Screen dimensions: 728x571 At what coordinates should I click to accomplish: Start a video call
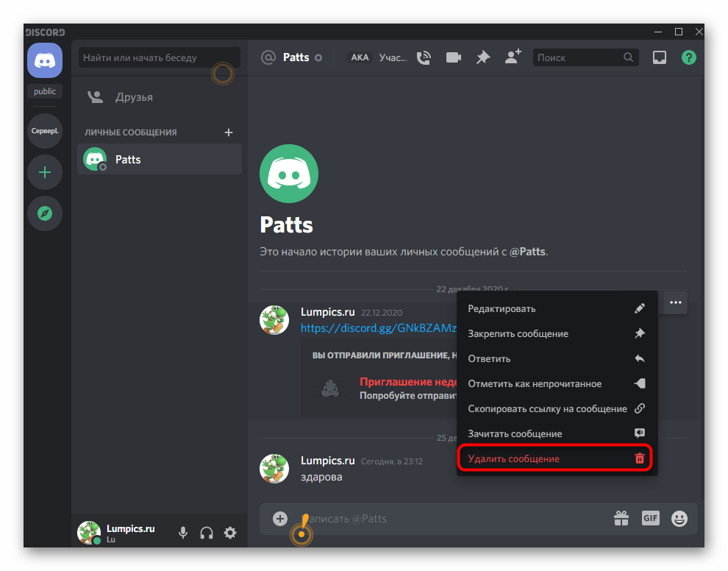click(x=453, y=57)
